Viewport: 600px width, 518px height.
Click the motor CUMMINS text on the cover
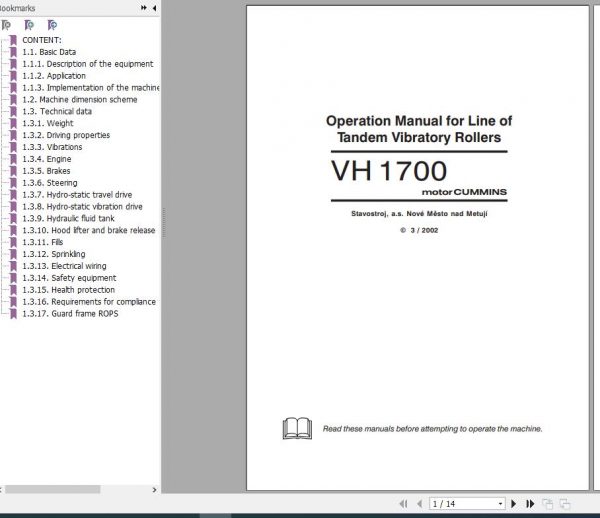click(x=464, y=192)
